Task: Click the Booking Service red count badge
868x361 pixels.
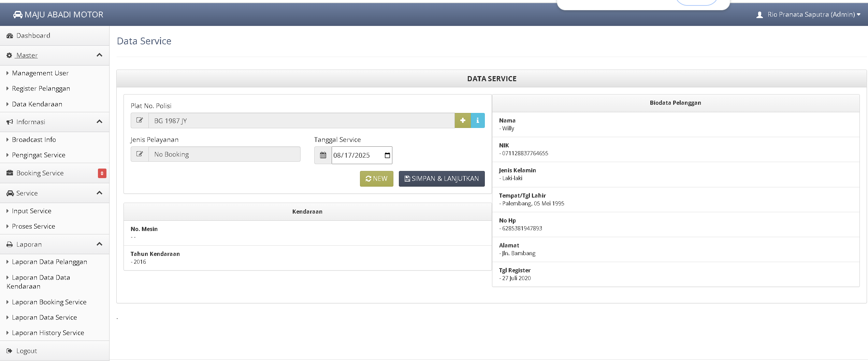Action: click(x=102, y=173)
